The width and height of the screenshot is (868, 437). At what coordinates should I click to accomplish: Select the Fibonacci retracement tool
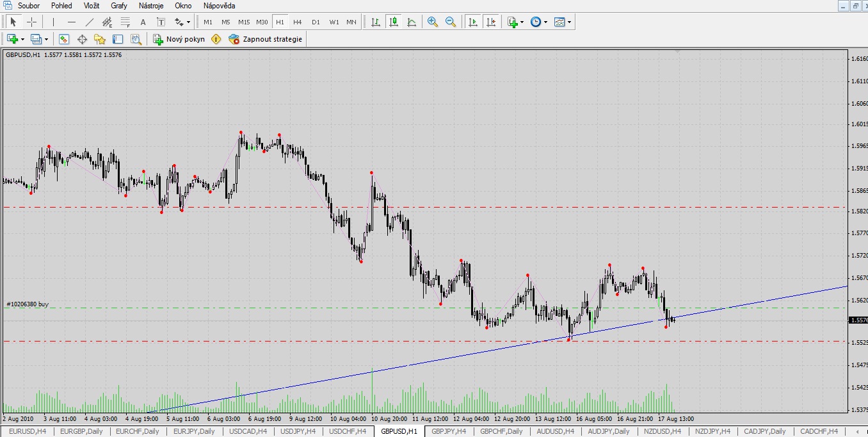point(125,22)
